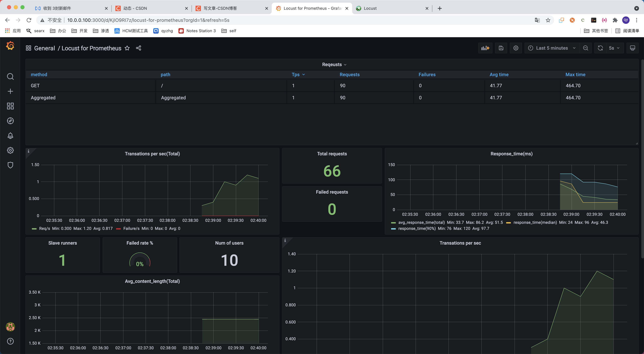Show info tooltip on Transations per sec(Total)

29,151
